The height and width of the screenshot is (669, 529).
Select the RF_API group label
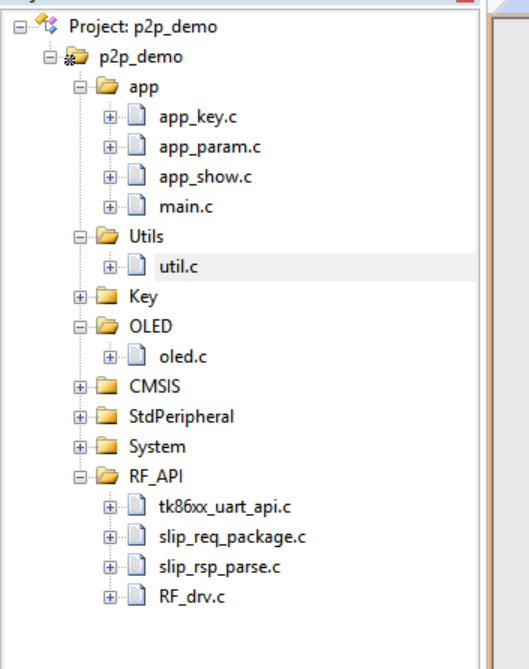tap(156, 477)
